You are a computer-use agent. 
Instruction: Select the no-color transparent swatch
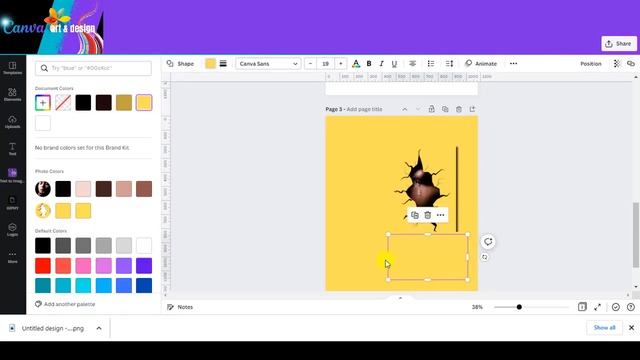click(x=63, y=103)
